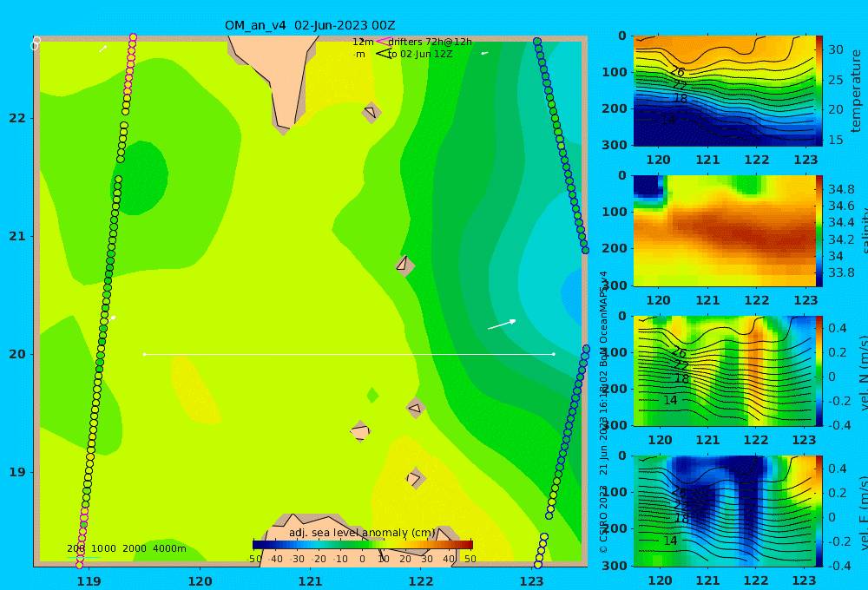Click the 'to 02 Jun 12Z' legend text

point(420,54)
